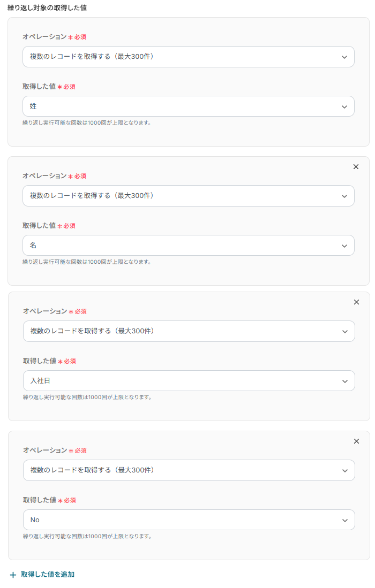Remove the block with value 名
Image resolution: width=375 pixels, height=588 pixels.
pyautogui.click(x=356, y=167)
